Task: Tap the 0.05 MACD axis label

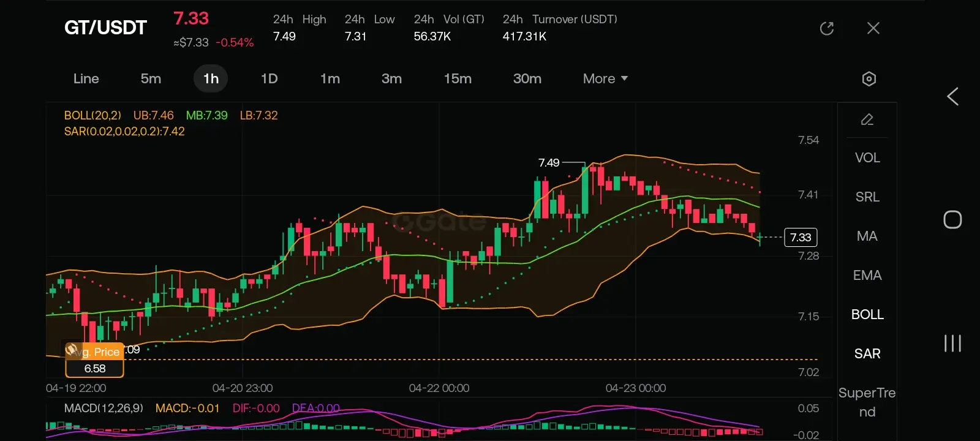Action: (809, 409)
